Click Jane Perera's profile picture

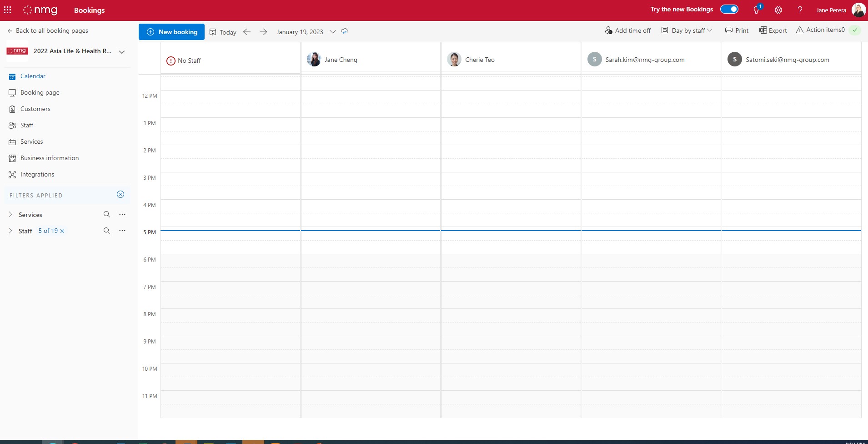858,10
